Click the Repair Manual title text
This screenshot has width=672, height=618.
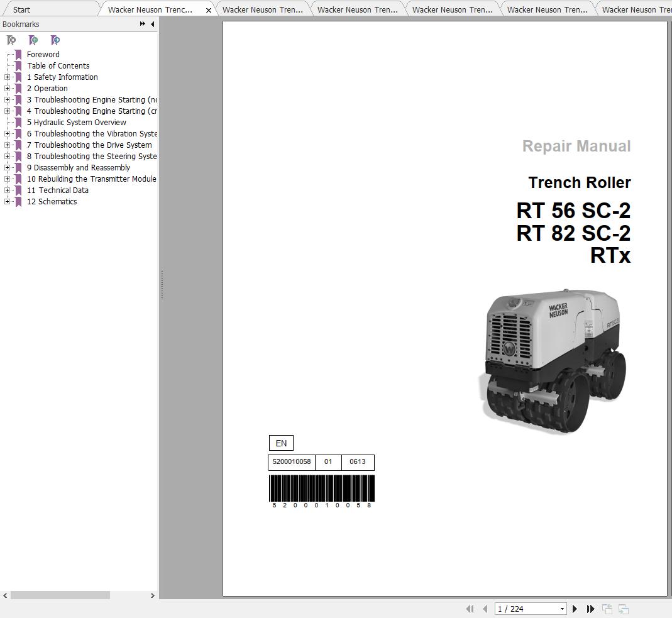[576, 146]
